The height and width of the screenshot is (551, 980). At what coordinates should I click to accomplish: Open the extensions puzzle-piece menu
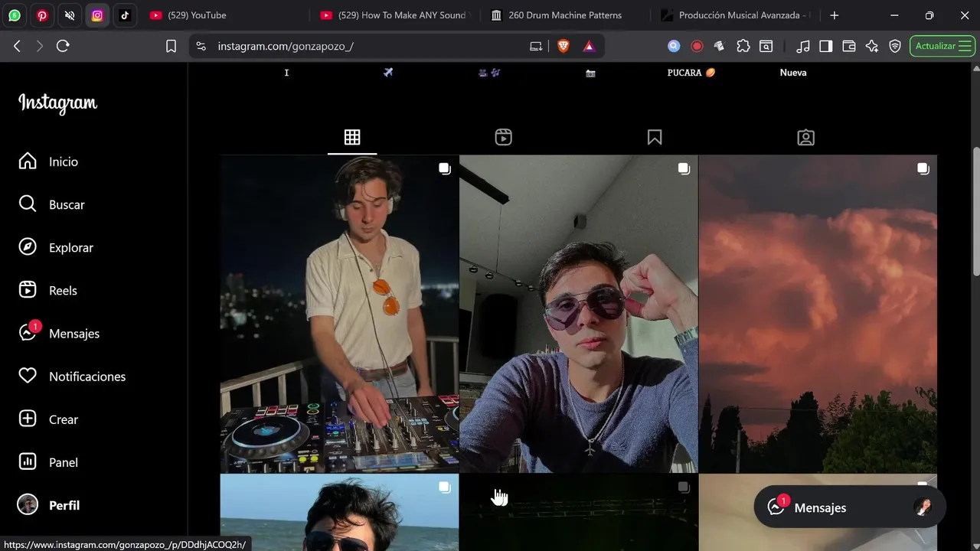tap(743, 46)
